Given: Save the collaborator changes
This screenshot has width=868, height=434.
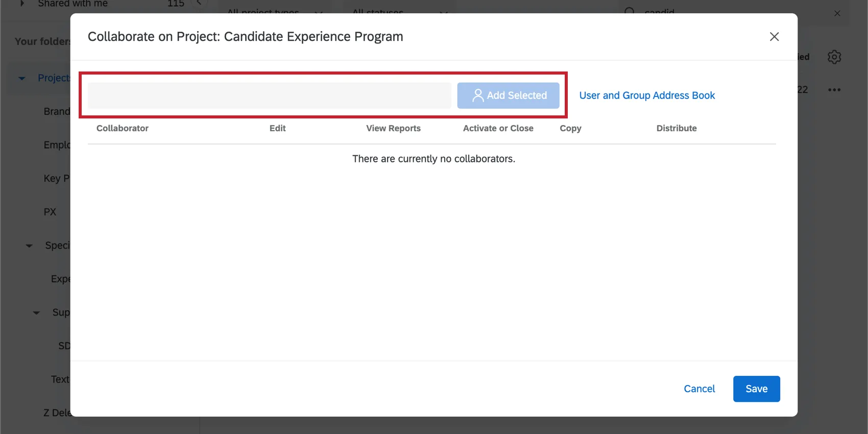Looking at the screenshot, I should [x=756, y=389].
